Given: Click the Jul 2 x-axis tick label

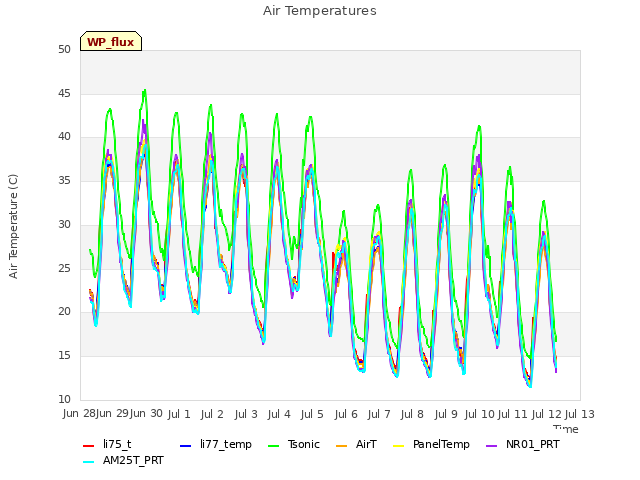Looking at the screenshot, I should (212, 414).
